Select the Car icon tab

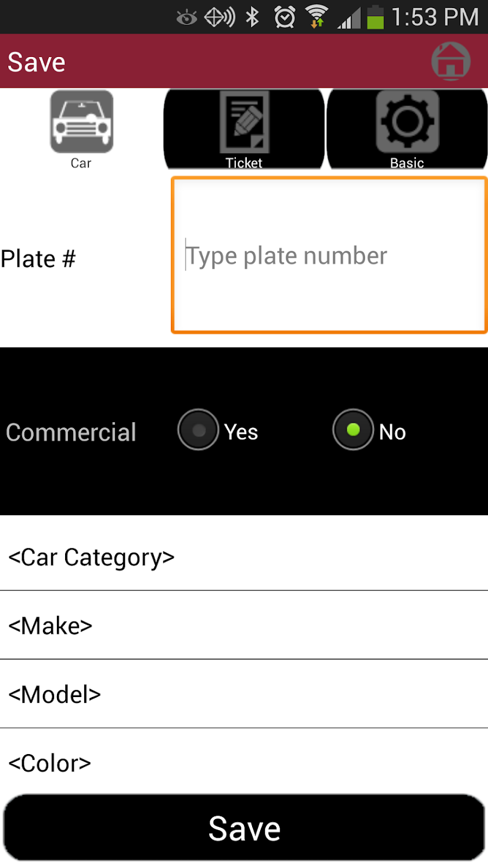pos(81,122)
